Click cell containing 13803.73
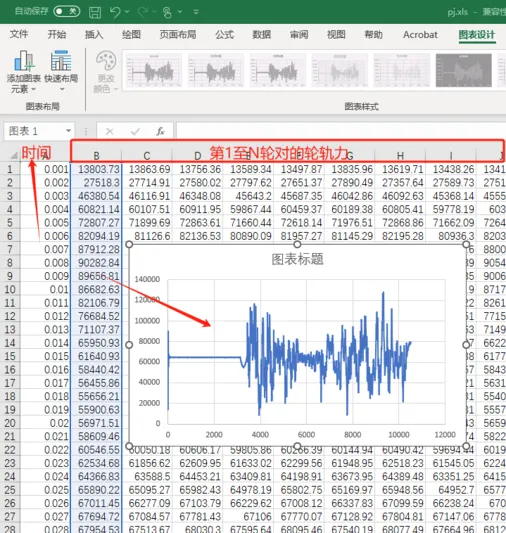Viewport: 506px width, 533px height. pos(96,169)
